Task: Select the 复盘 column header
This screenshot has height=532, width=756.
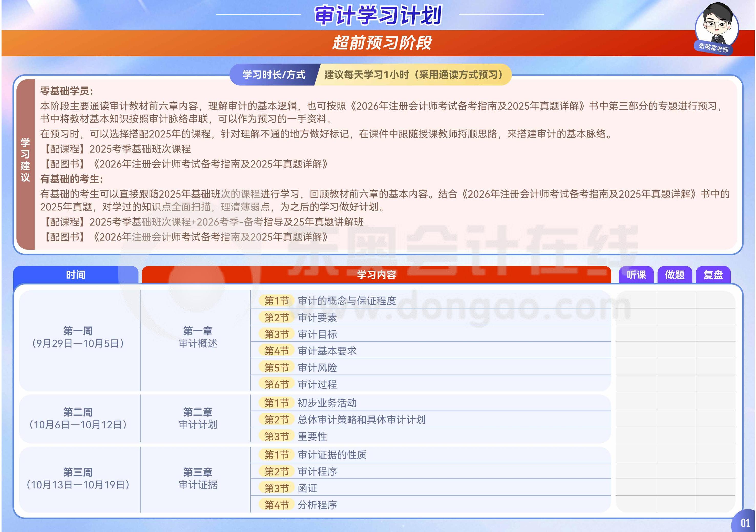Action: (713, 275)
